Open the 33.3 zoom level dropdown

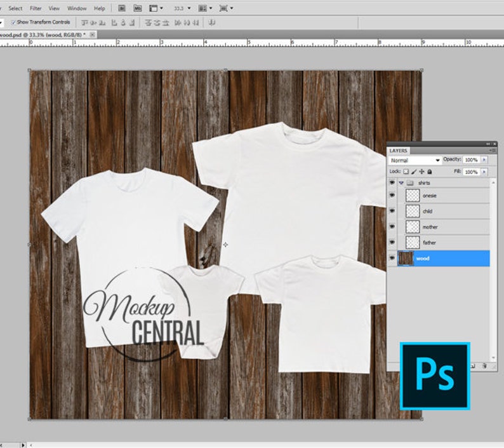point(189,8)
